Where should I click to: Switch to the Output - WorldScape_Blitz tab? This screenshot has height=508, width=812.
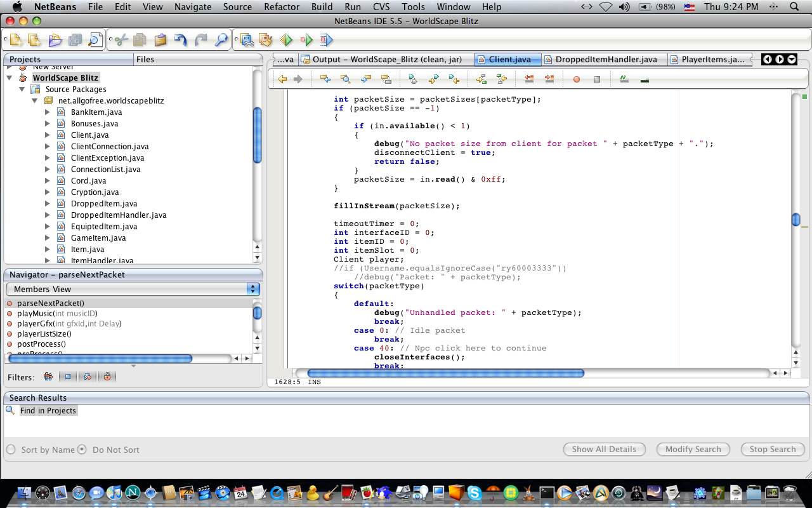tap(388, 59)
